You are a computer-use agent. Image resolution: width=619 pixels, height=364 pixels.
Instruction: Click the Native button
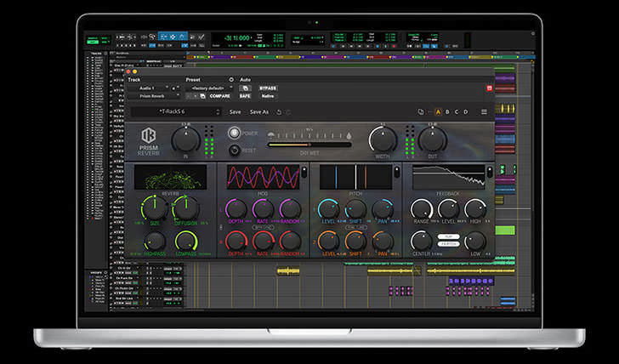point(268,96)
